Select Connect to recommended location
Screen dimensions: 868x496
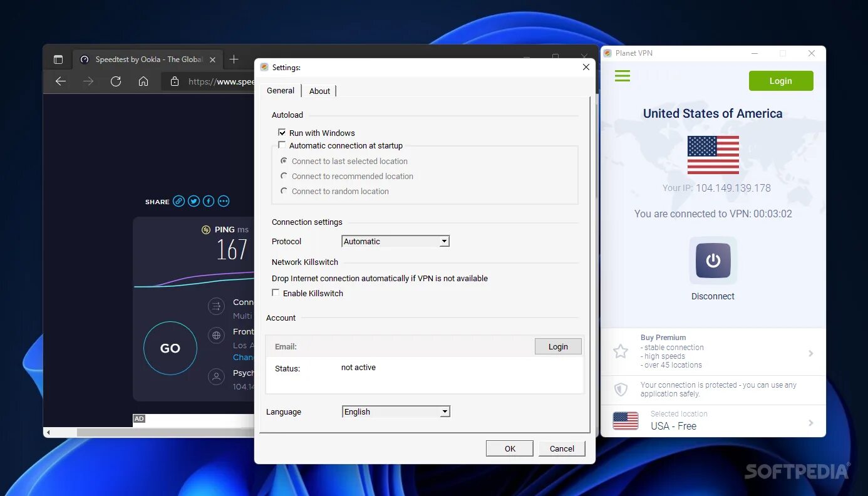284,176
